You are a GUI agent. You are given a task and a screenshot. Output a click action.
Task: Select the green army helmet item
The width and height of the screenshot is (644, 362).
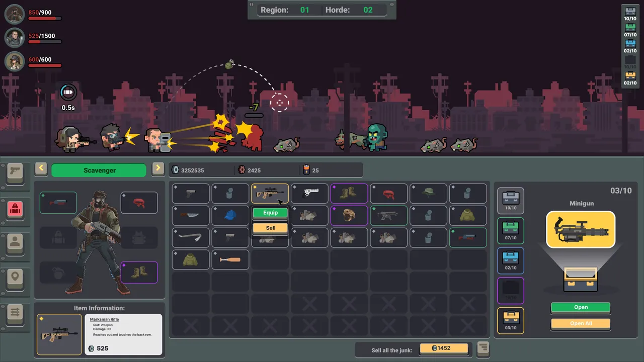tap(428, 194)
